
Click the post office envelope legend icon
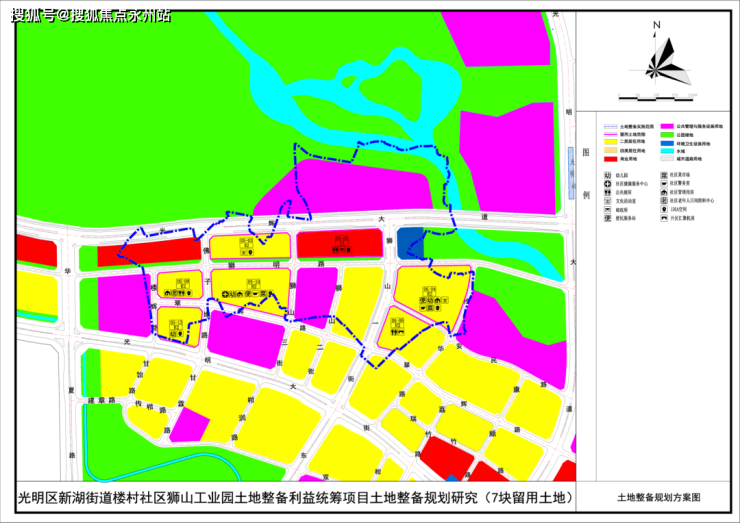607,210
